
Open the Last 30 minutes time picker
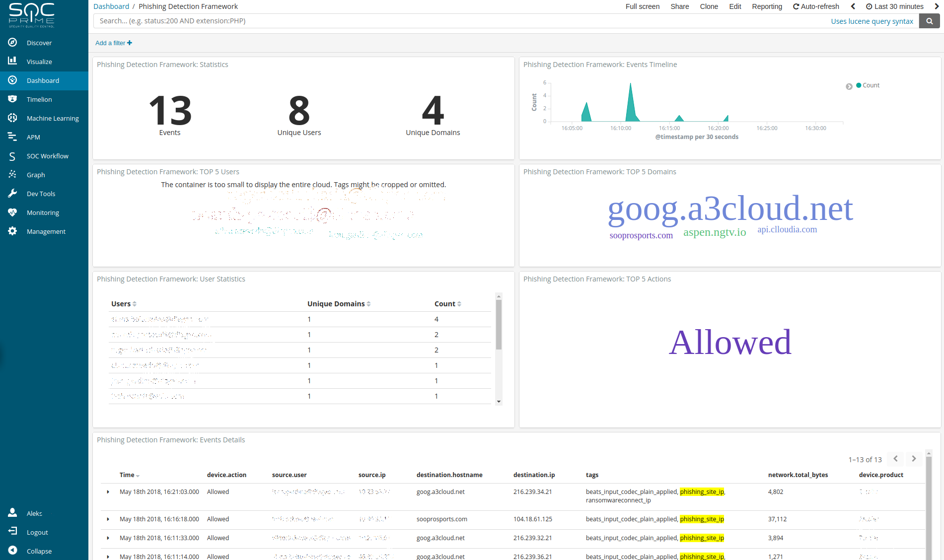click(x=895, y=6)
